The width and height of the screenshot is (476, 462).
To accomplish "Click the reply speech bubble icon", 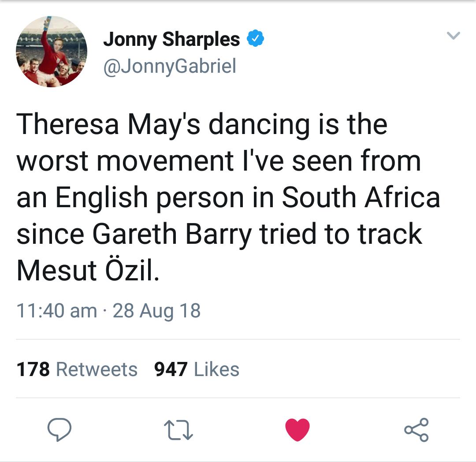I will click(59, 429).
